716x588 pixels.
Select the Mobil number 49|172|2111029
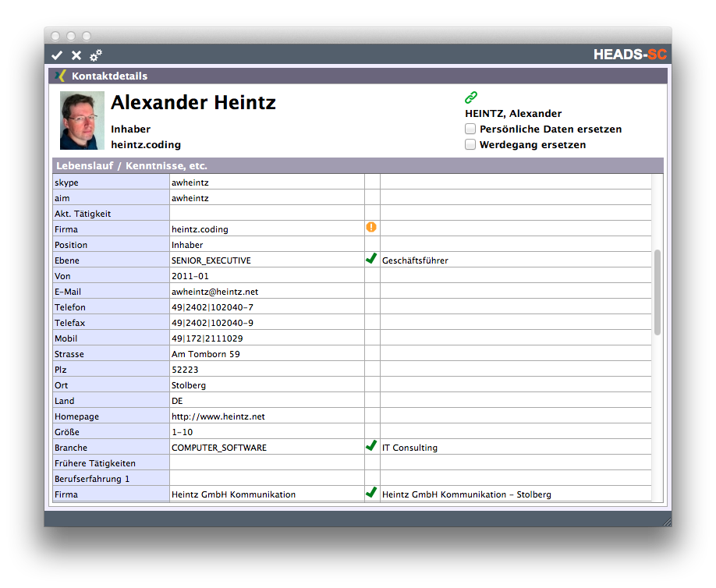[x=207, y=338]
